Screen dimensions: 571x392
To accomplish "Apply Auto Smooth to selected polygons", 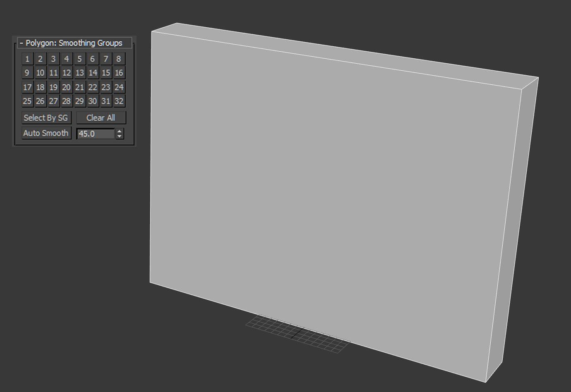I will [46, 133].
